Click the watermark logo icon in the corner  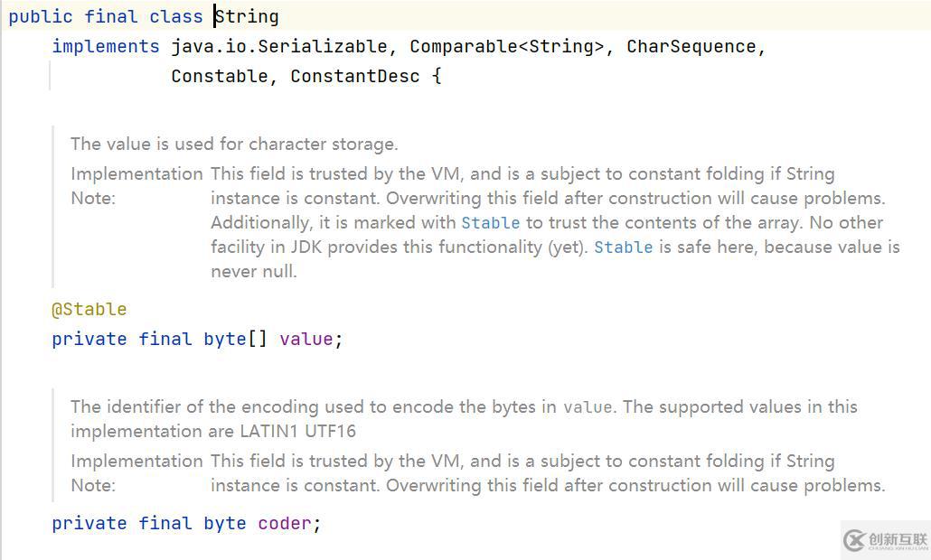coord(854,540)
